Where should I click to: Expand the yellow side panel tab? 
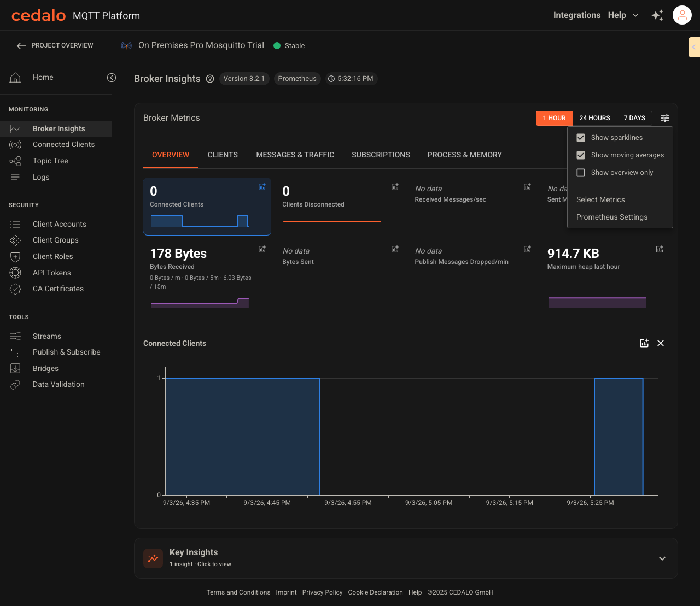[x=694, y=47]
